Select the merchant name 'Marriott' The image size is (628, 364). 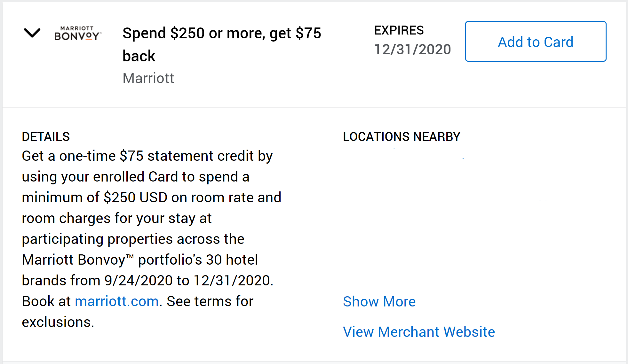[148, 78]
